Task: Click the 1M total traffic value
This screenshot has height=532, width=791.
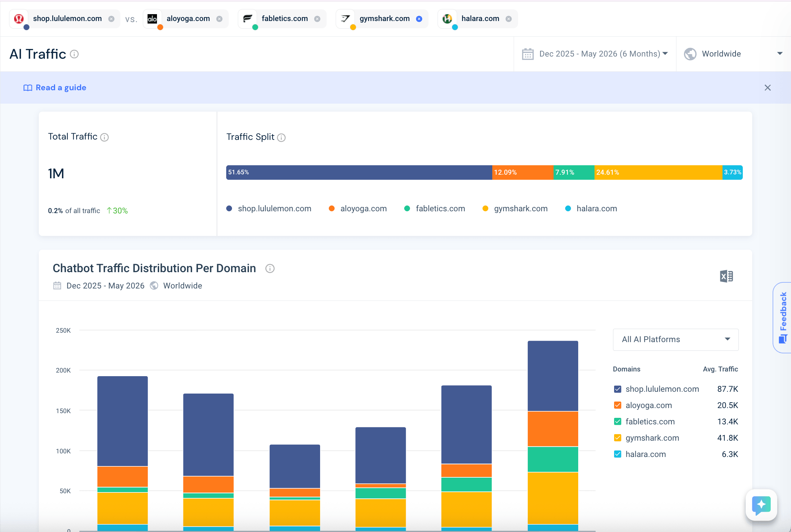Action: click(56, 174)
